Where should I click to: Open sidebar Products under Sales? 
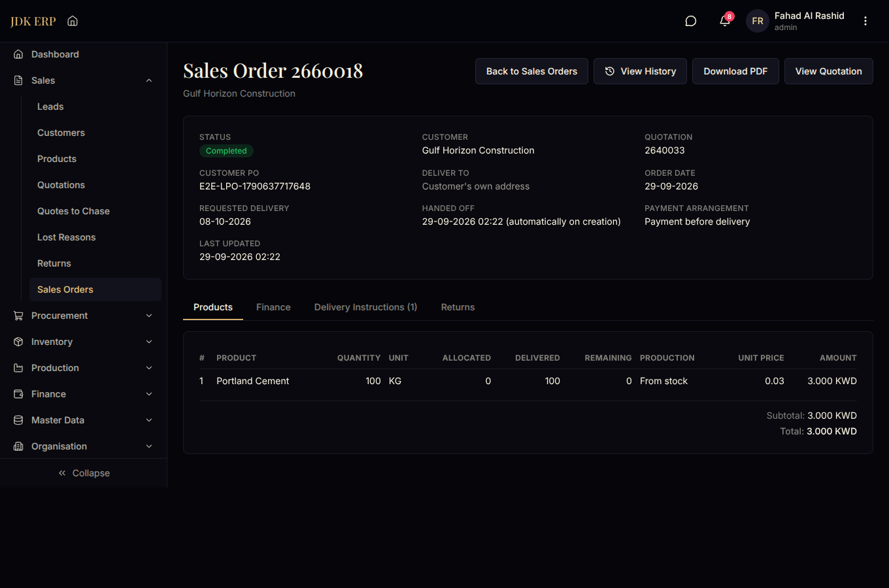tap(95, 159)
